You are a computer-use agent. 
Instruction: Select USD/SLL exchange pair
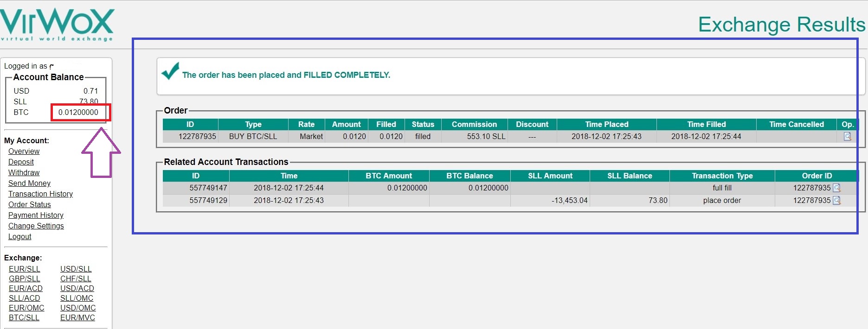[x=76, y=269]
